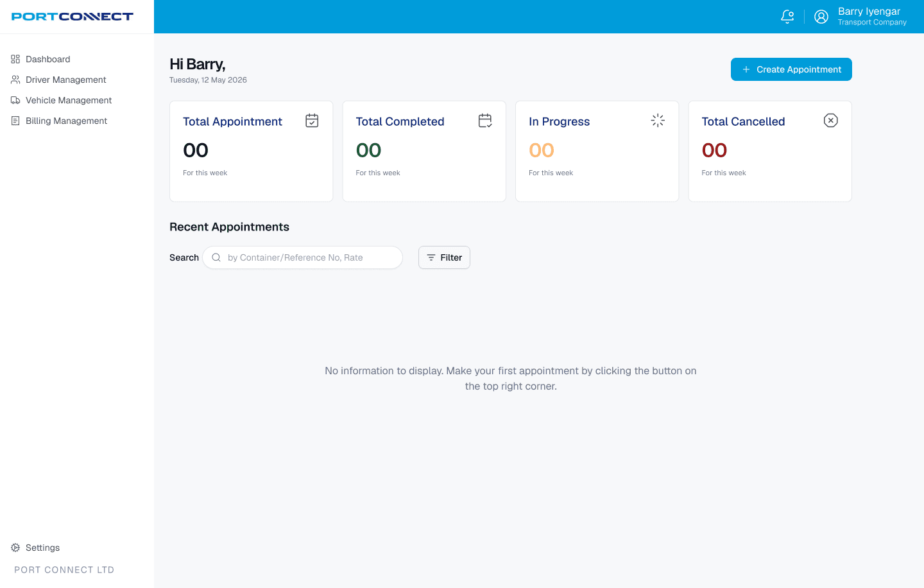Open the user profile avatar icon
The height and width of the screenshot is (588, 924).
click(x=821, y=17)
